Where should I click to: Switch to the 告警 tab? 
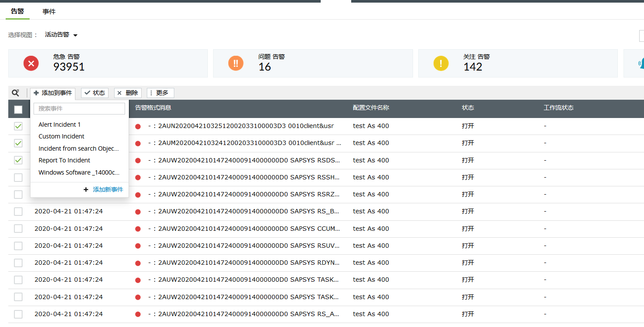pos(17,11)
